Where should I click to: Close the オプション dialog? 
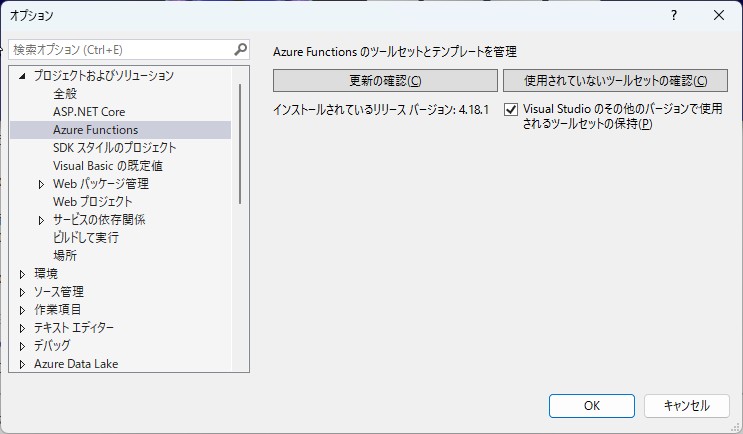pyautogui.click(x=719, y=16)
